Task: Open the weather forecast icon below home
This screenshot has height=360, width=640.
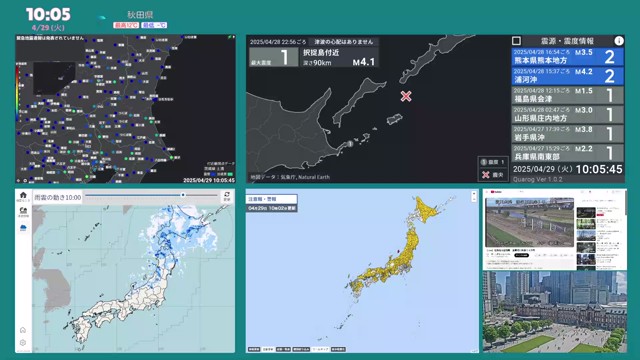Action: tap(23, 211)
